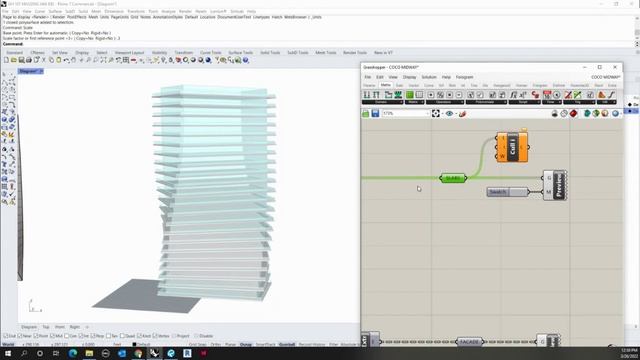This screenshot has height=360, width=640.
Task: Open the Grasshopper File menu
Action: click(x=368, y=77)
